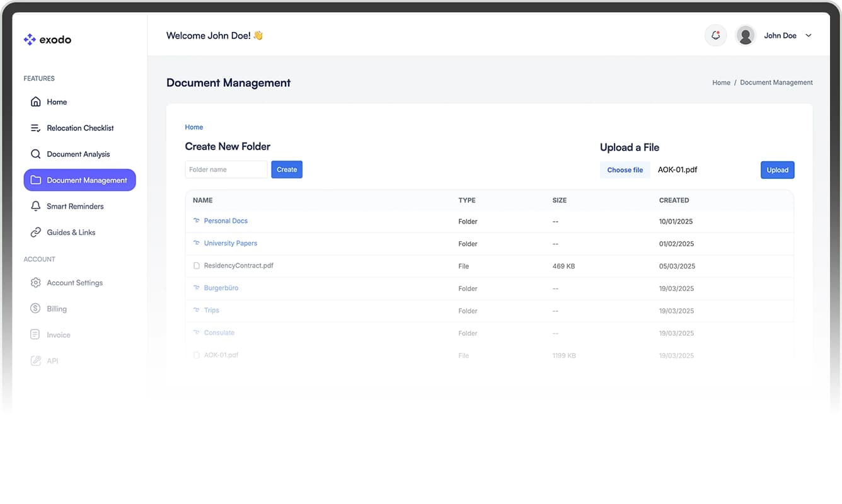
Task: Click selected file name AOK-01.pdf beside Choose file
Action: [x=678, y=169]
